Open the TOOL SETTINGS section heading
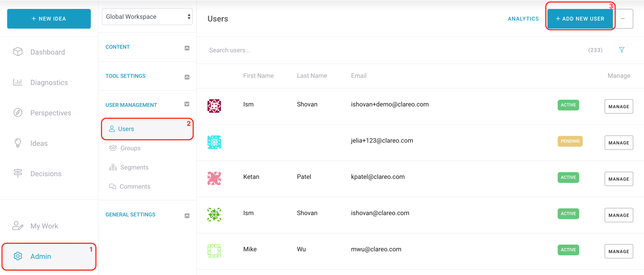This screenshot has width=644, height=275. 125,76
